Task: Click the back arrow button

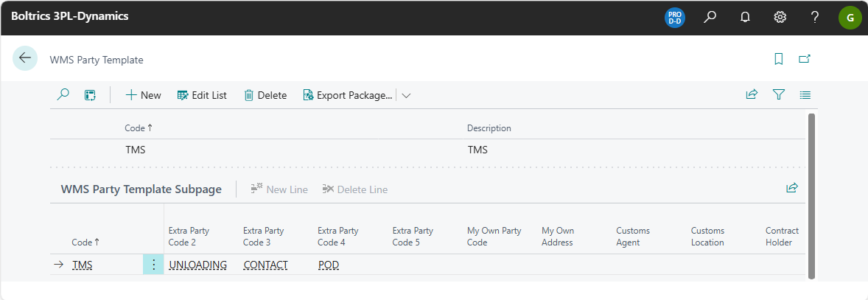Action: [x=25, y=58]
